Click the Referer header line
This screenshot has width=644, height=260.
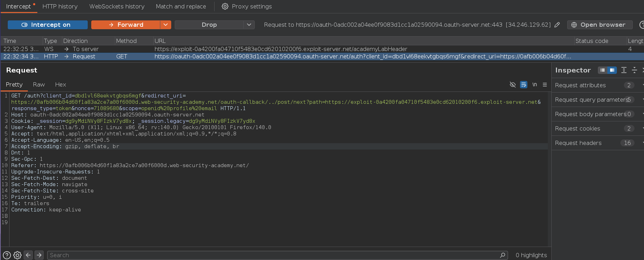[x=130, y=165]
